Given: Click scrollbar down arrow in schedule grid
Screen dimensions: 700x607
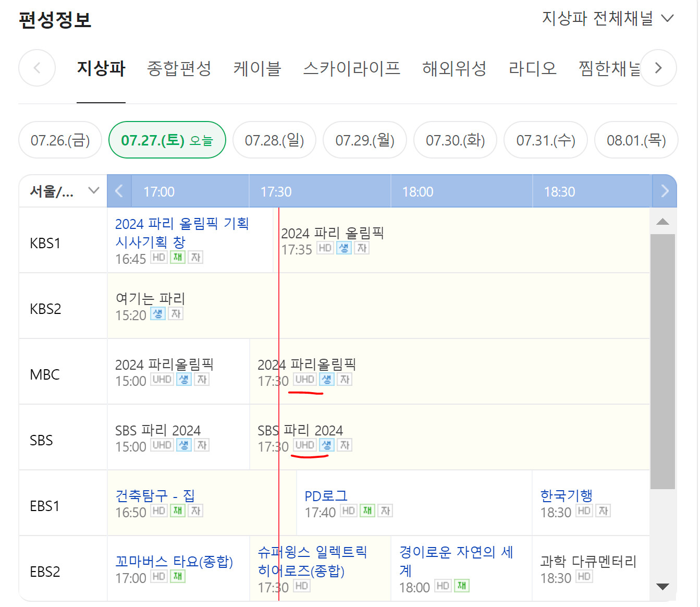Looking at the screenshot, I should 663,587.
